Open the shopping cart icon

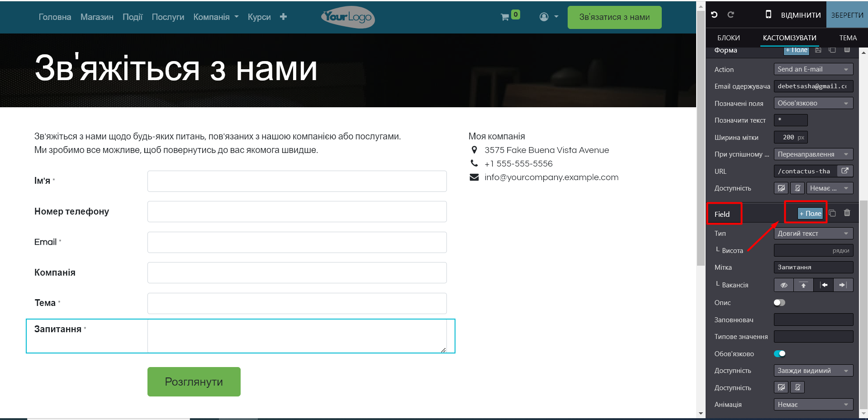click(x=505, y=17)
